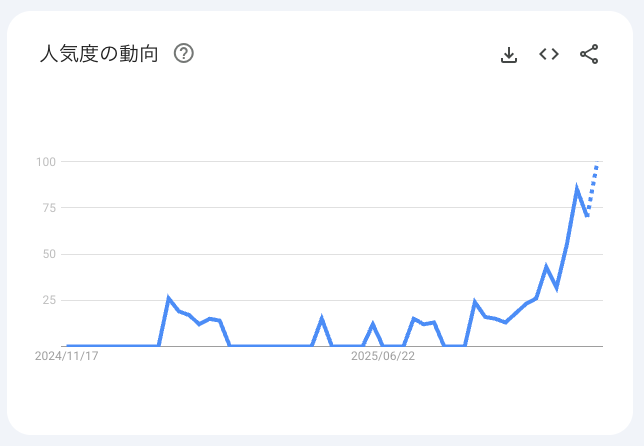The image size is (644, 446).
Task: Click the first spike on the trend line
Action: 169,298
